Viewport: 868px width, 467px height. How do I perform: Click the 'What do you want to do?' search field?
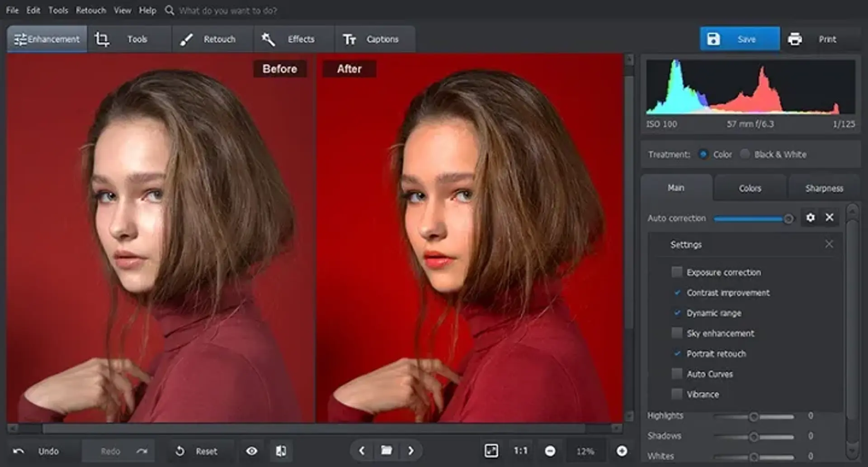point(228,10)
